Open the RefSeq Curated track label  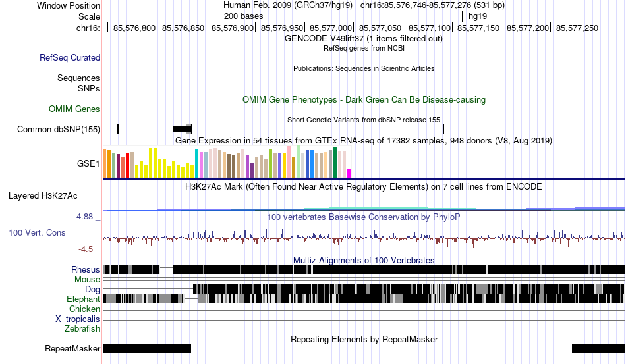(70, 57)
